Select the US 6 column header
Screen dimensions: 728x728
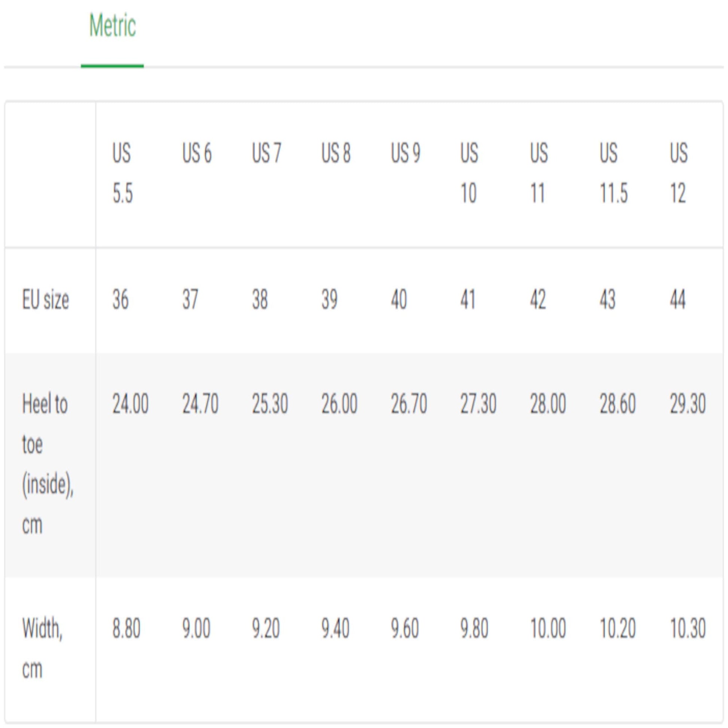[197, 153]
